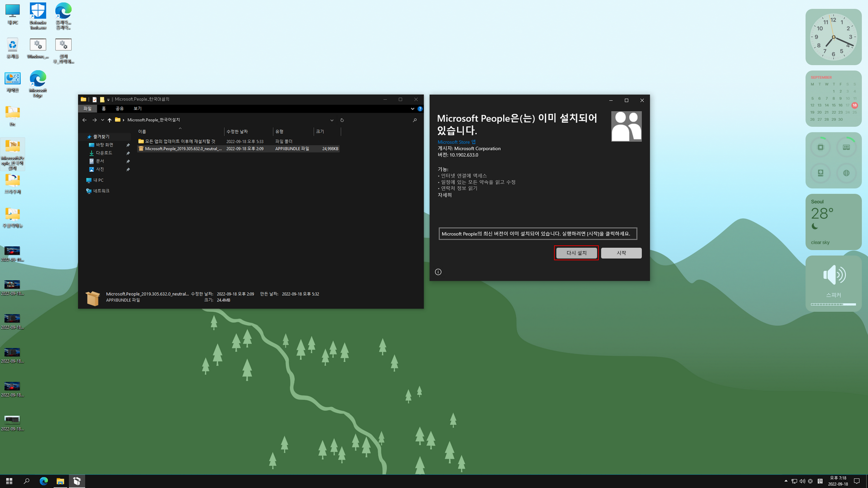Open taskbar search
Image resolution: width=868 pixels, height=488 pixels.
(27, 481)
